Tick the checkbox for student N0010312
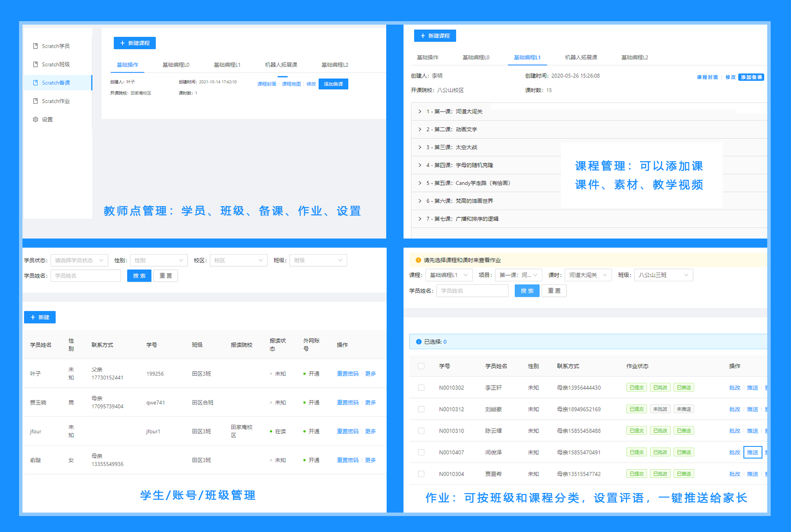Image resolution: width=791 pixels, height=532 pixels. [421, 409]
